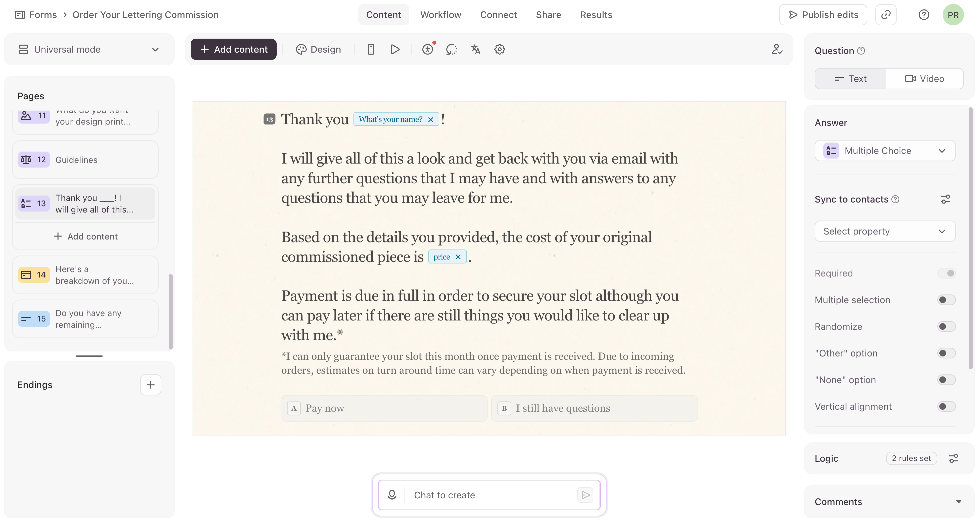980x521 pixels.
Task: Enable the Multiple selection toggle
Action: (x=946, y=300)
